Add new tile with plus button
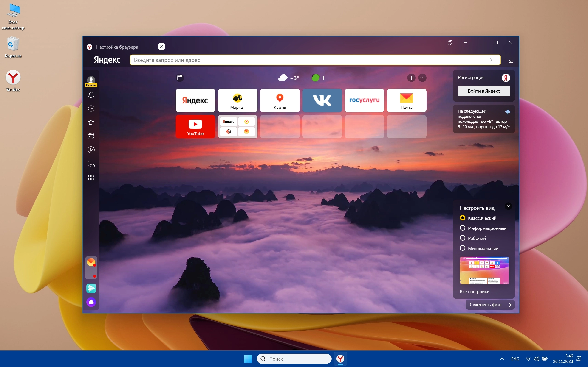 click(411, 78)
